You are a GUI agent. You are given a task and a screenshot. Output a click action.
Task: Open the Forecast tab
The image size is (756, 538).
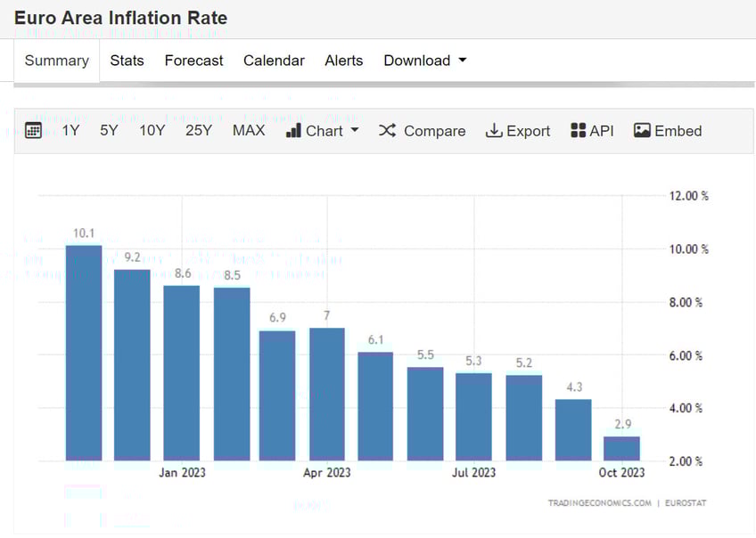click(193, 61)
